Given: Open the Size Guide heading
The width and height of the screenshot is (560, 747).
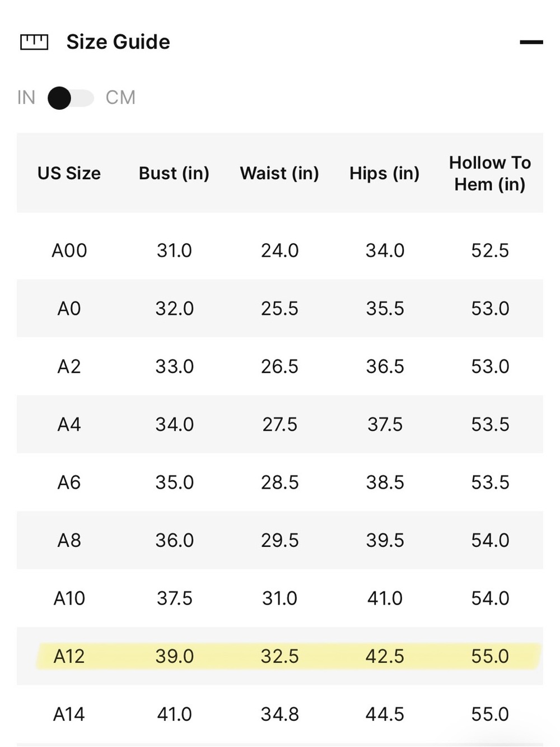Looking at the screenshot, I should pyautogui.click(x=118, y=42).
